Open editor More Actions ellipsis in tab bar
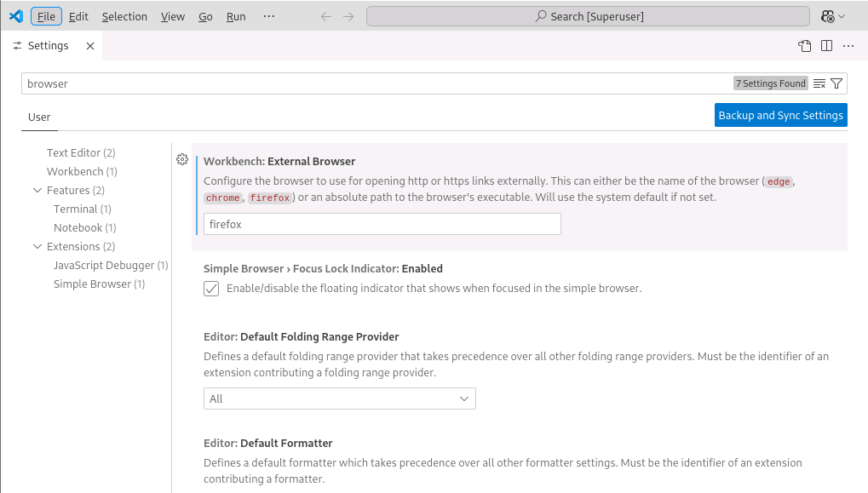The height and width of the screenshot is (493, 868). 848,46
